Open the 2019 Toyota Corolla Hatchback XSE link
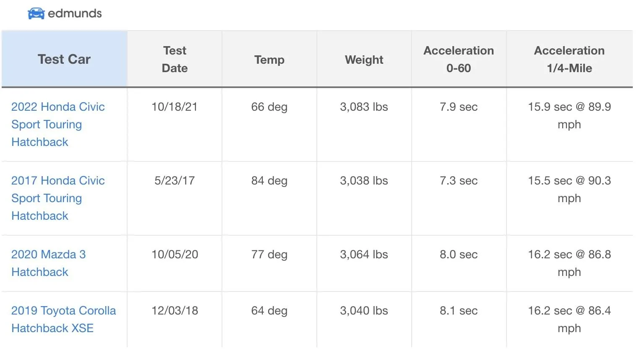 [63, 319]
